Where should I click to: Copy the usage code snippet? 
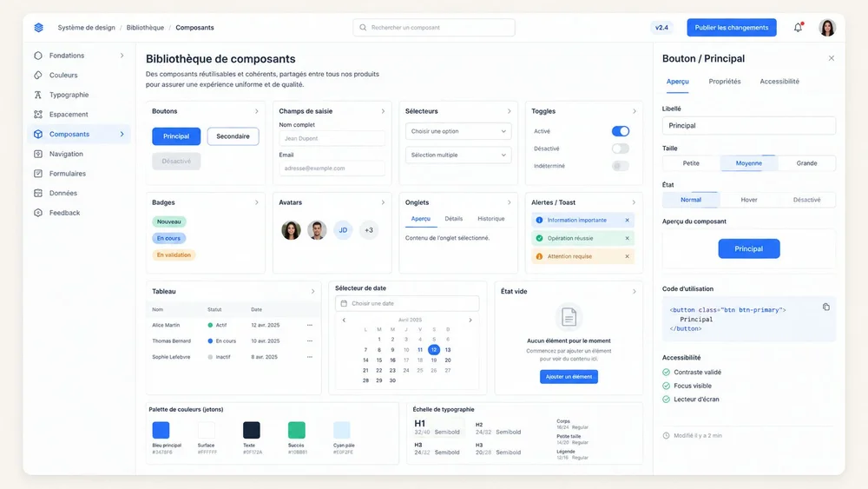pyautogui.click(x=826, y=307)
